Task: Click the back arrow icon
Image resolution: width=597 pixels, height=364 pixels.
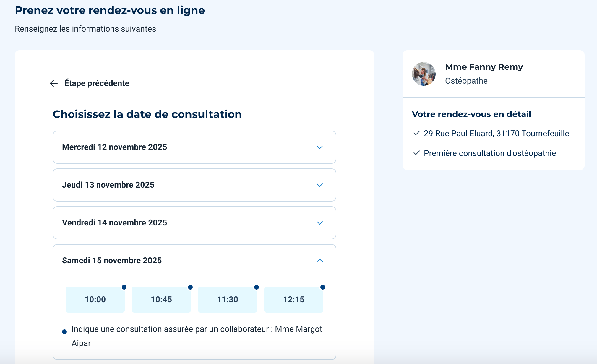Action: click(x=53, y=83)
